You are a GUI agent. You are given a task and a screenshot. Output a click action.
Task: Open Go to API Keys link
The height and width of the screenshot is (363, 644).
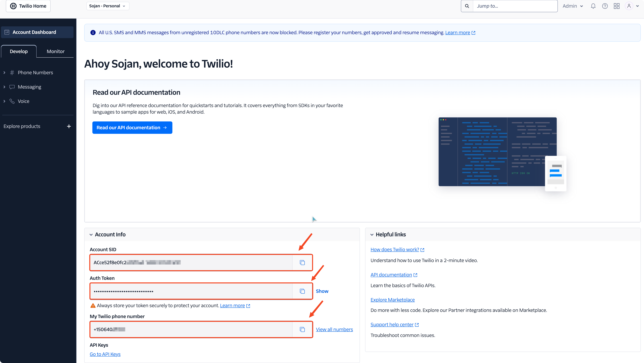[x=105, y=354]
